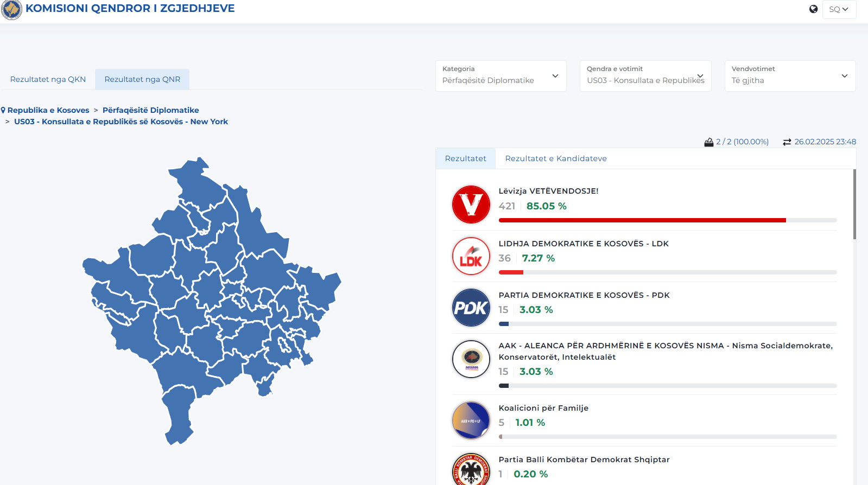Click the 26.02.2025 23:48 timestamp
This screenshot has height=485, width=868.
[825, 142]
